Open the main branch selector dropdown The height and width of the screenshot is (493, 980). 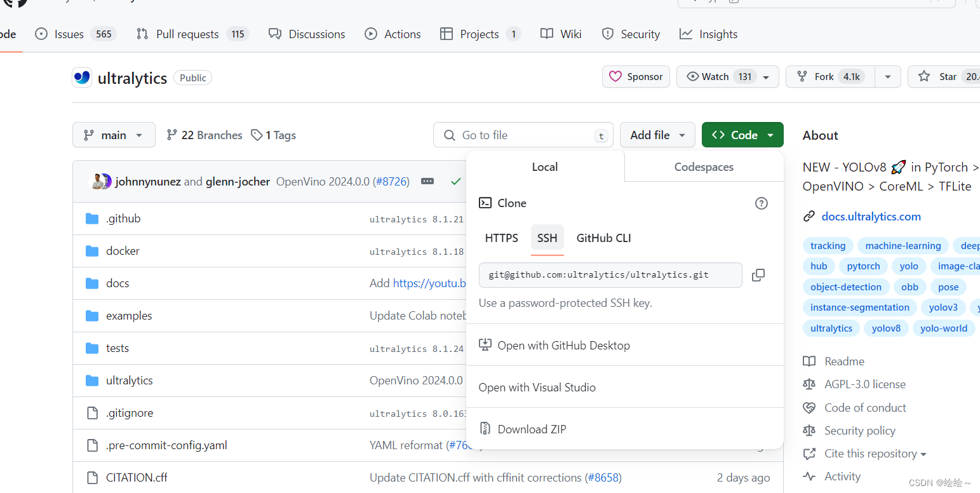114,135
